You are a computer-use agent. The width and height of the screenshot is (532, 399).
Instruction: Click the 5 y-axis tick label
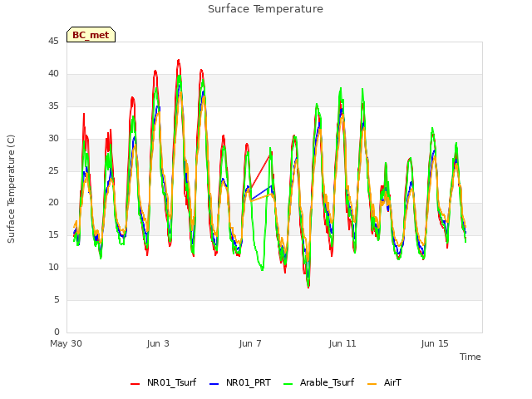point(57,299)
